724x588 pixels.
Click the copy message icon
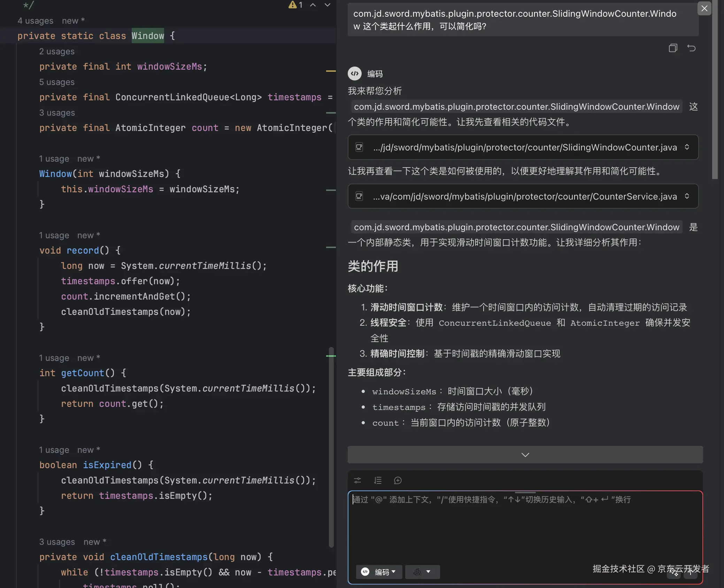673,48
